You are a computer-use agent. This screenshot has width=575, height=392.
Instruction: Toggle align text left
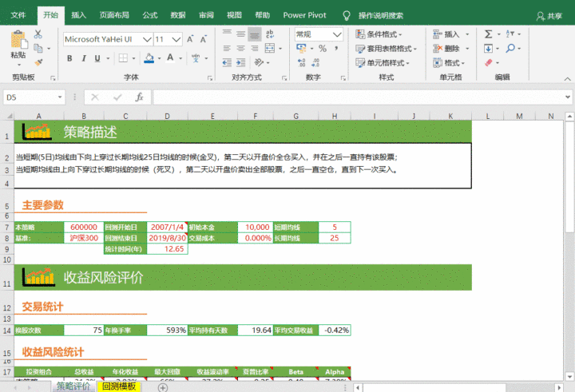(227, 48)
